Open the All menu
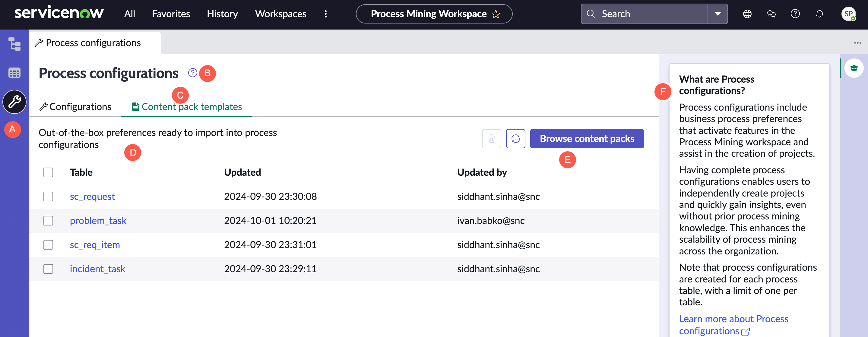This screenshot has height=337, width=868. (129, 14)
